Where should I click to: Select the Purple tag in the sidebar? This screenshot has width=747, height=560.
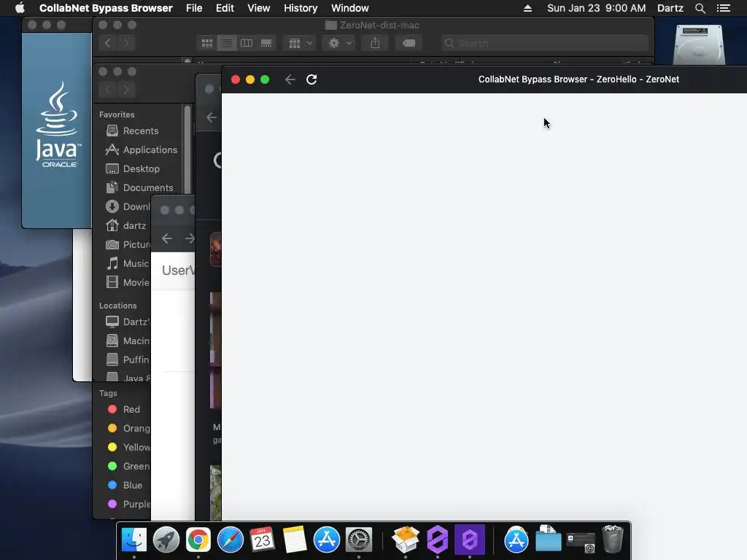[128, 505]
